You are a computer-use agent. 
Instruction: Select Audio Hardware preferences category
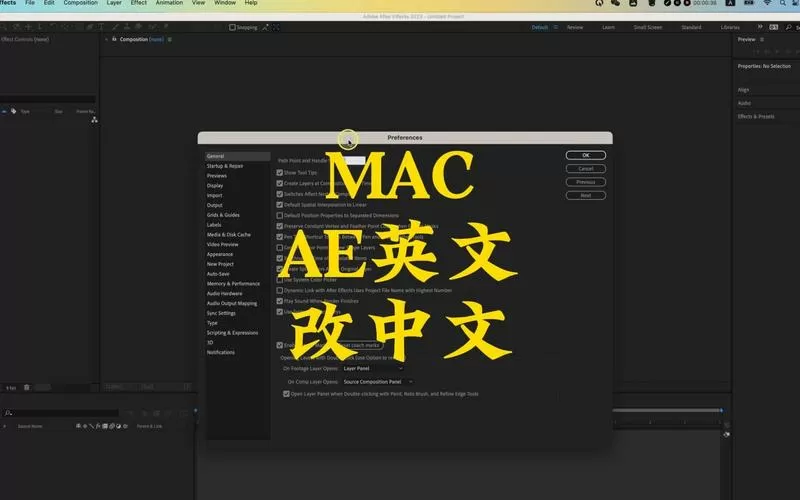(224, 293)
